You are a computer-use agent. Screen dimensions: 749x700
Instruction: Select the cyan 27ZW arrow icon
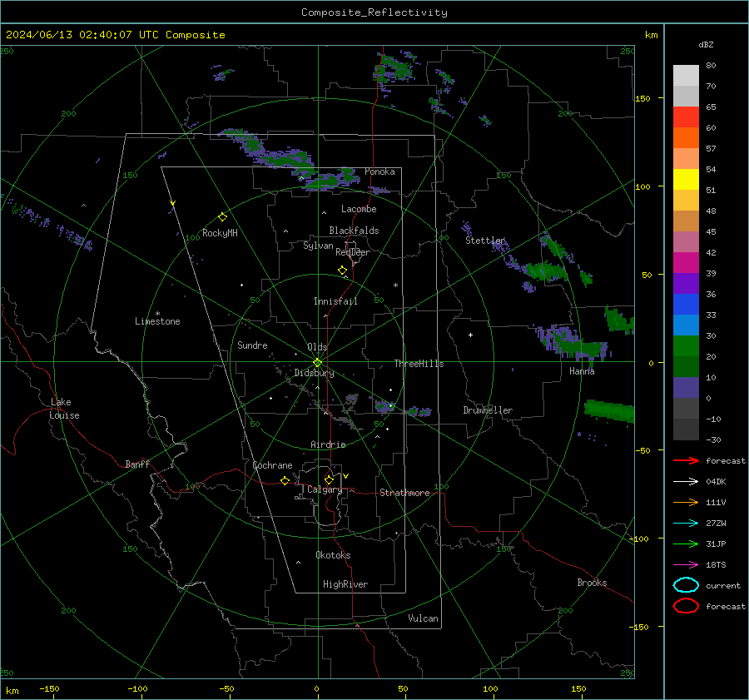pyautogui.click(x=686, y=524)
